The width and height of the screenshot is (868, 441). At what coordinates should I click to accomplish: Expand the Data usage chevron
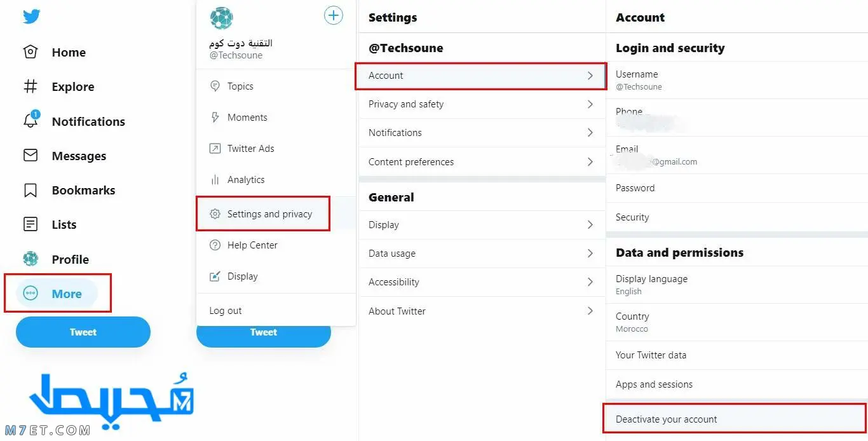click(x=590, y=254)
